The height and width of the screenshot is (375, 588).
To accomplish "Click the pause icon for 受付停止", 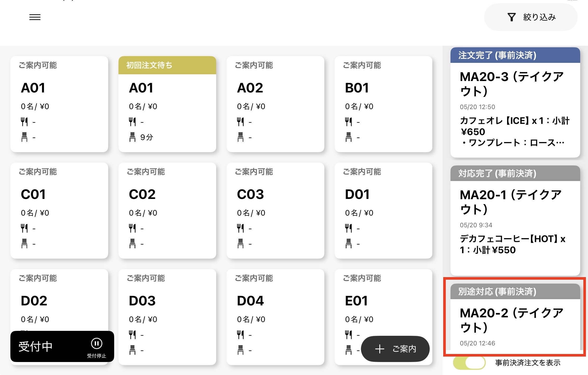I will 97,343.
